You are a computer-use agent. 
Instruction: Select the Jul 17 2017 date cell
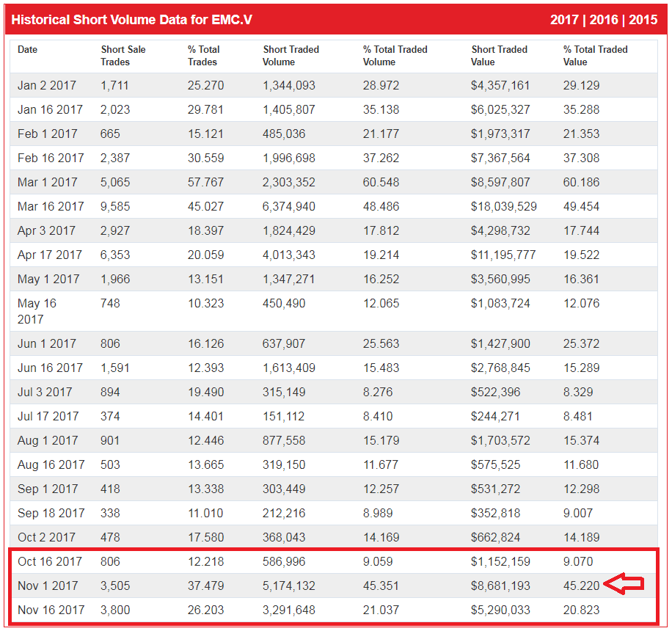(x=48, y=416)
